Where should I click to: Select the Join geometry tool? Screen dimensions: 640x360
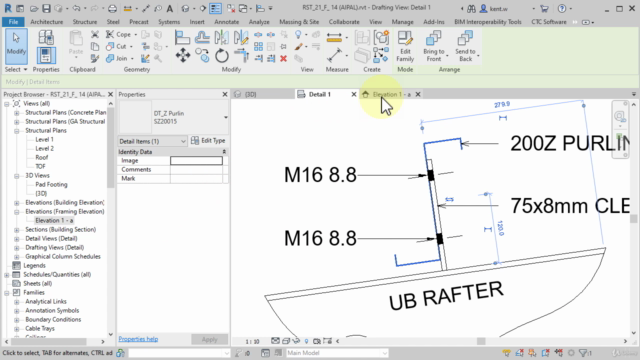pos(118,58)
